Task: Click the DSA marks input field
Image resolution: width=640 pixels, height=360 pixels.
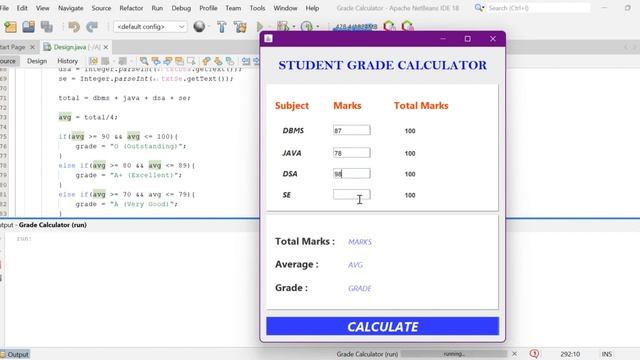Action: (x=351, y=173)
